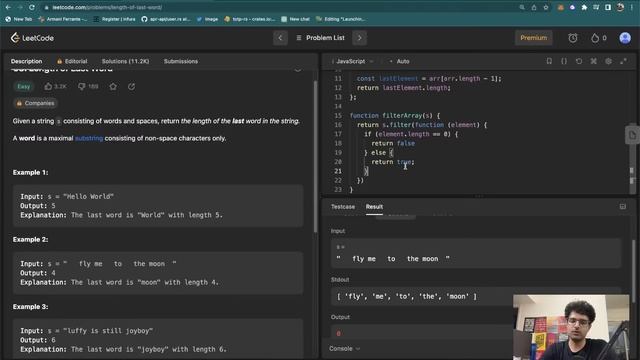
Task: Click the editor shortcuts icon
Action: 593,61
